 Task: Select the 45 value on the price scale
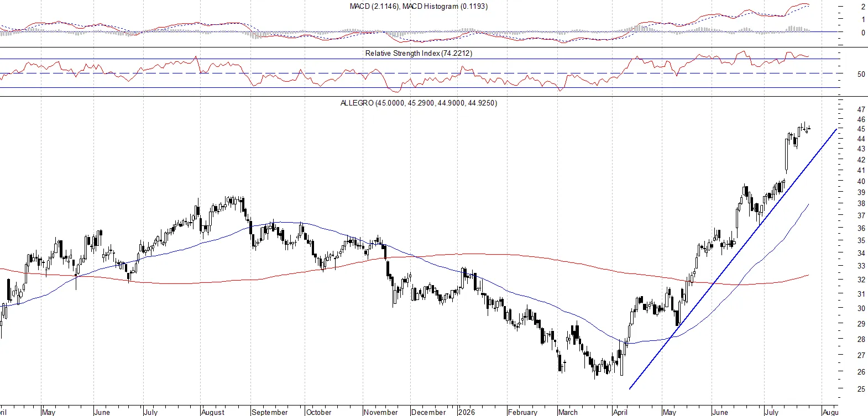point(861,129)
